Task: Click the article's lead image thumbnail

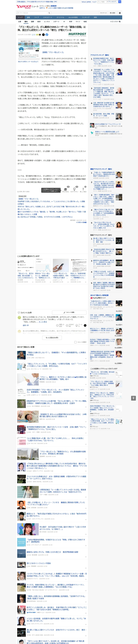Action: pos(29,49)
